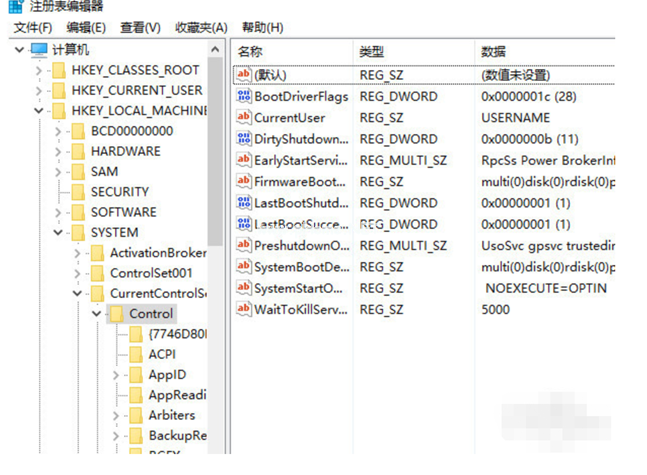Open the 文件(F) menu
The width and height of the screenshot is (647, 475).
point(33,27)
